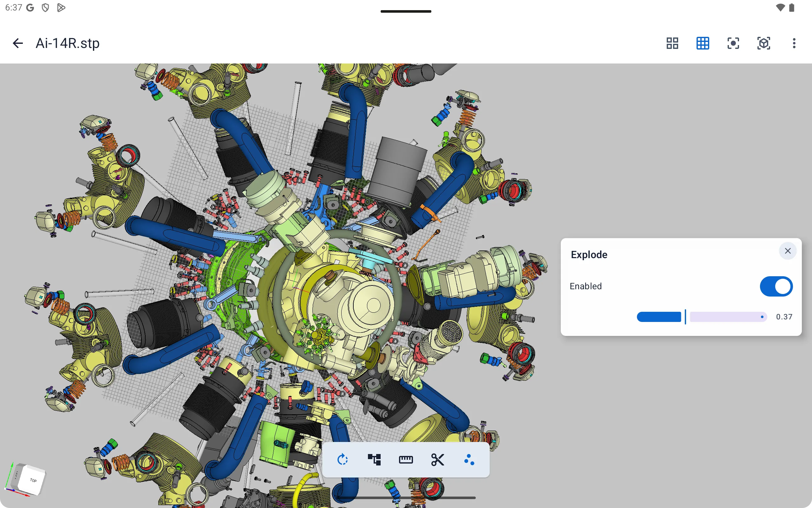Screen dimensions: 812x508
Task: Tap the Ai-14R.stp file title
Action: pyautogui.click(x=68, y=43)
